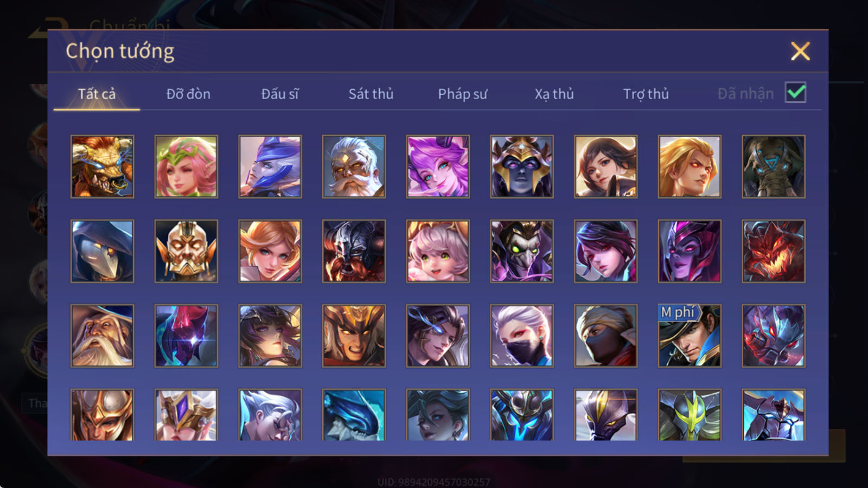Viewport: 868px width, 488px height.
Task: Select the golden lion beast hero portrait
Action: tap(102, 166)
